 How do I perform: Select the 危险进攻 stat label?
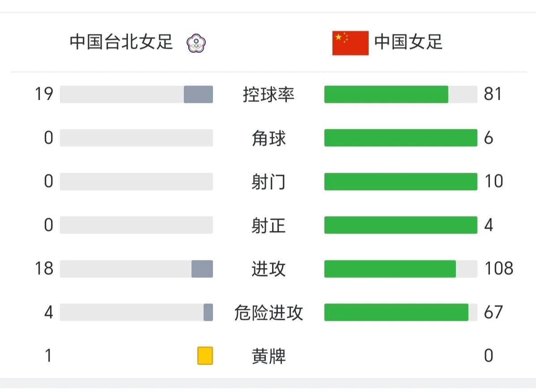(x=269, y=312)
